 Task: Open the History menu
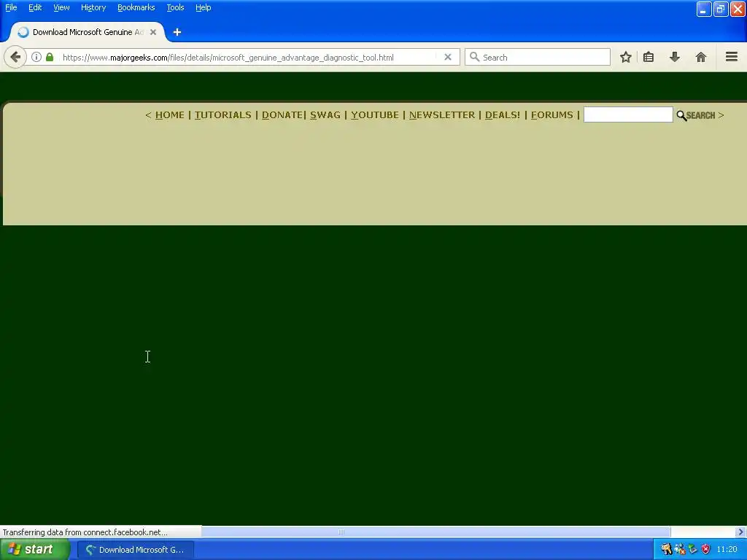(x=93, y=7)
